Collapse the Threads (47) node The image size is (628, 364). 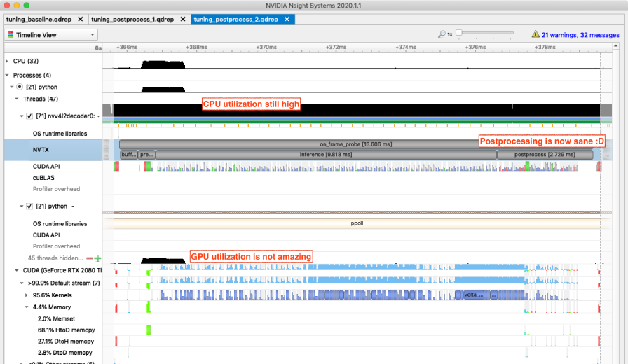16,99
